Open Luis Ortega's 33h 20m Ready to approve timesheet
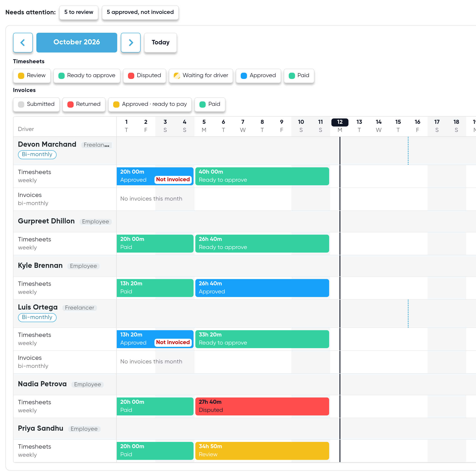476x476 pixels. click(x=262, y=339)
